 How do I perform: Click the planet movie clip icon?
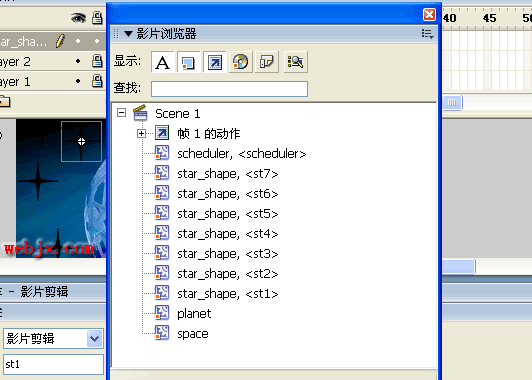(162, 313)
